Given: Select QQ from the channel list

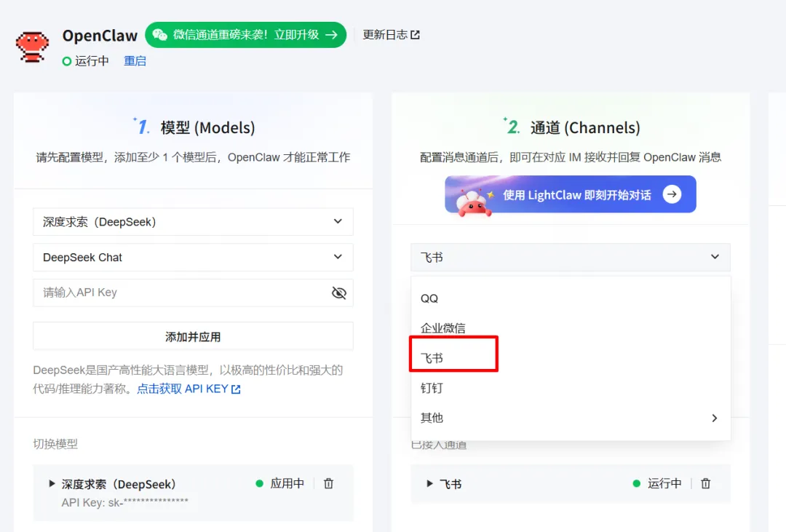Looking at the screenshot, I should coord(571,298).
